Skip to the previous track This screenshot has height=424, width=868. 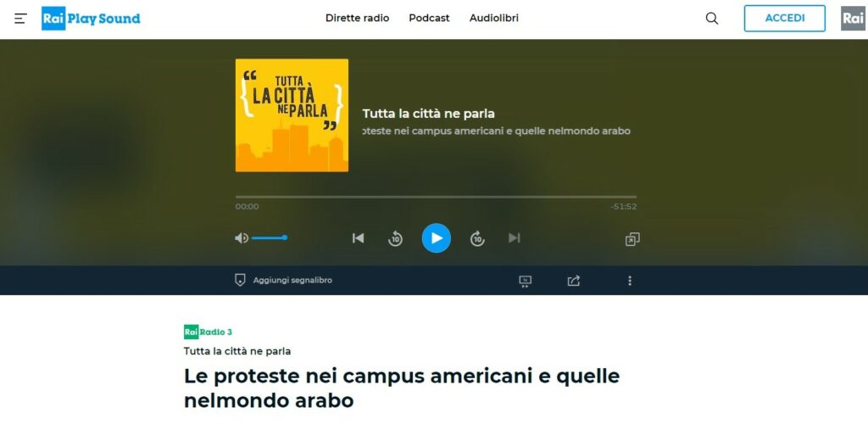click(x=359, y=238)
